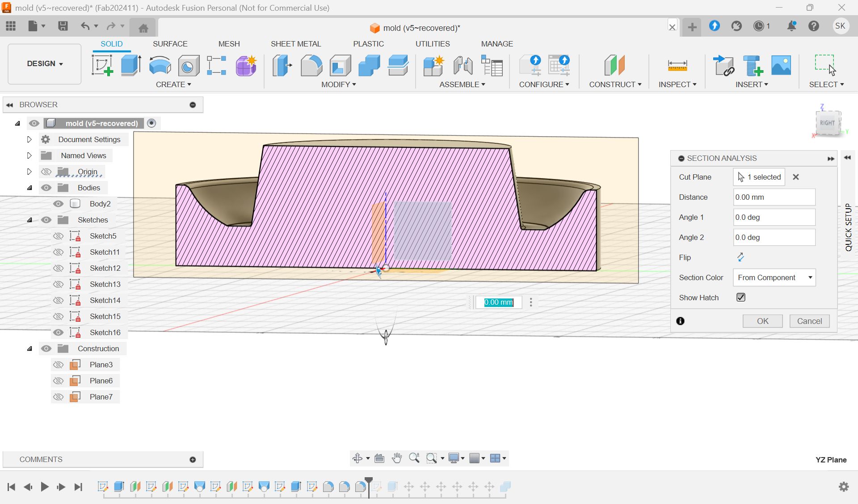This screenshot has height=504, width=858.
Task: Click the Zoom magnifier icon in navigation bar
Action: point(414,458)
